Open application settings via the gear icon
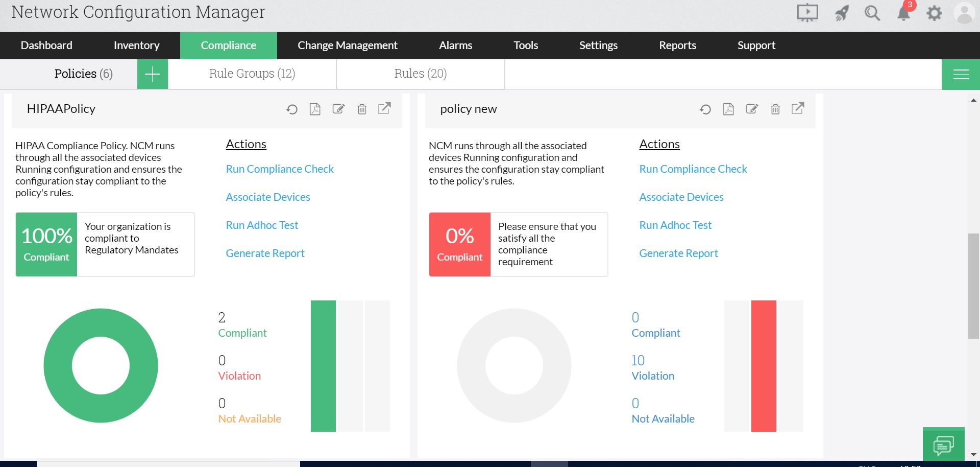 click(934, 13)
